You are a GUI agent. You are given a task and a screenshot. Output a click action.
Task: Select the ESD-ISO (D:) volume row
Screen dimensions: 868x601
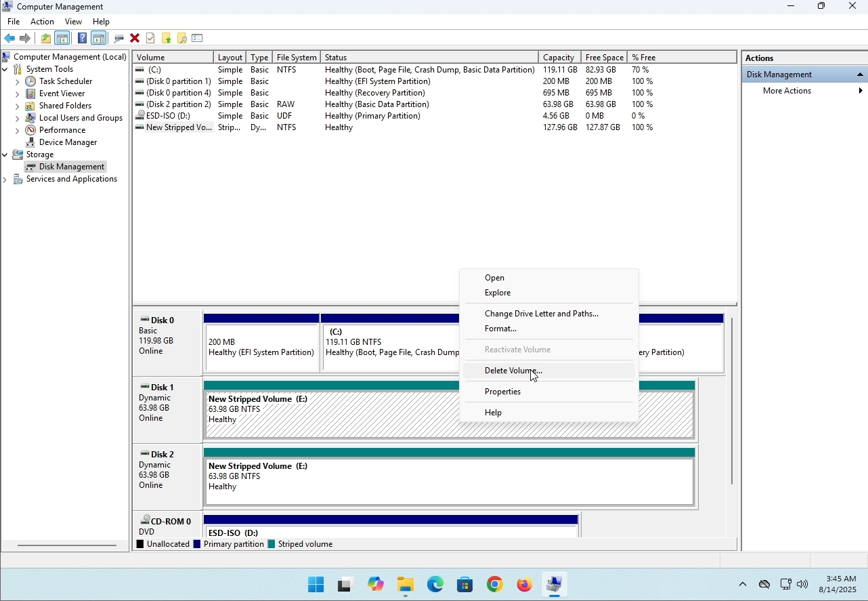[x=435, y=116]
